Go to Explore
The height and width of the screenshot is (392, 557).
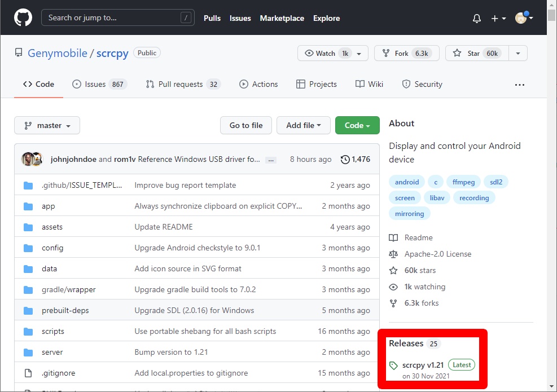coord(326,18)
